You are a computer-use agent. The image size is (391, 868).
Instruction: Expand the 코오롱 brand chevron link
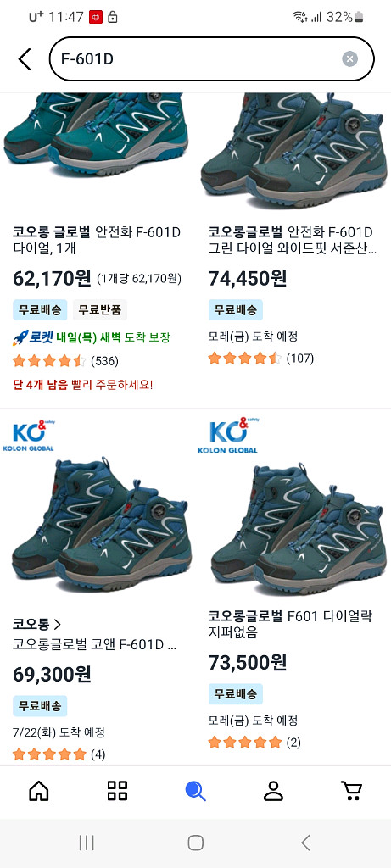(36, 625)
